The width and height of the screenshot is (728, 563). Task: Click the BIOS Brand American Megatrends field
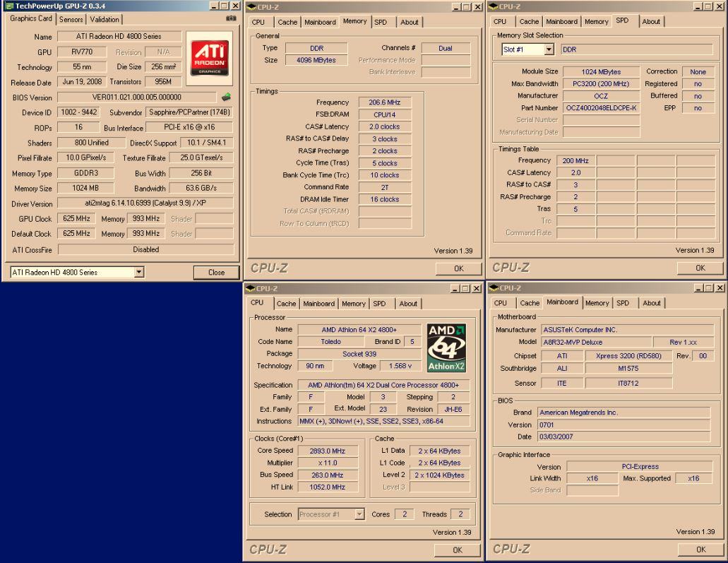623,413
